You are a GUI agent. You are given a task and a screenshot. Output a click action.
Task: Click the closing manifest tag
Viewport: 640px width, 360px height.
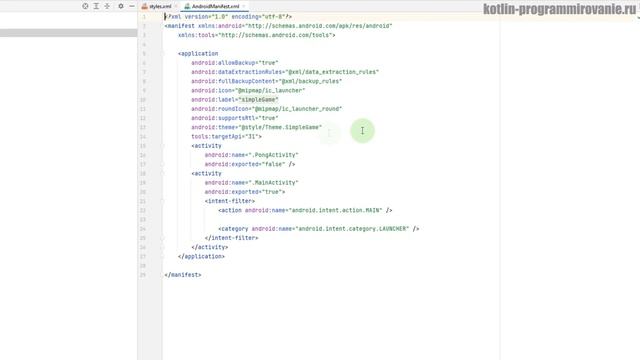(183, 275)
